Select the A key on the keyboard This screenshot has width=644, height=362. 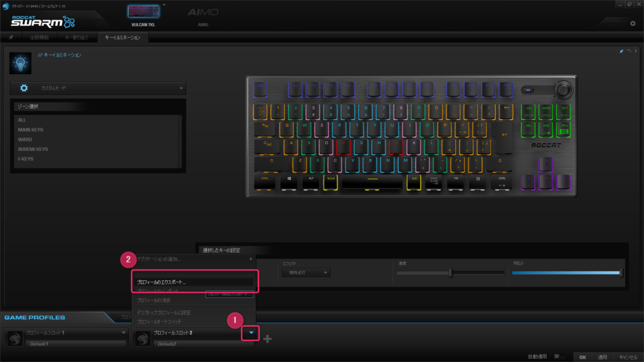point(291,146)
